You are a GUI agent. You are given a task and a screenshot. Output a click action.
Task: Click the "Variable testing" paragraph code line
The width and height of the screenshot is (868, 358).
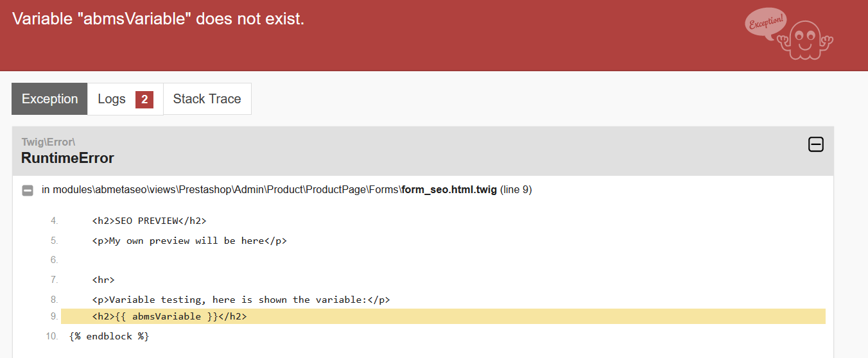tap(241, 299)
